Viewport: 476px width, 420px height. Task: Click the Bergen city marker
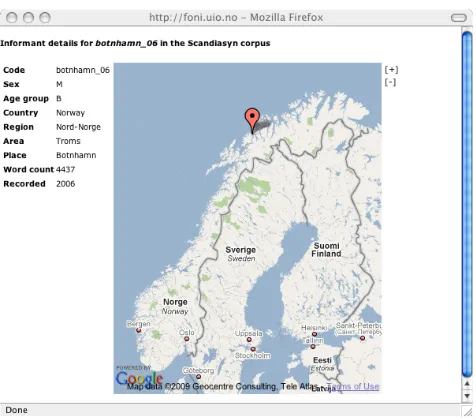(x=139, y=331)
